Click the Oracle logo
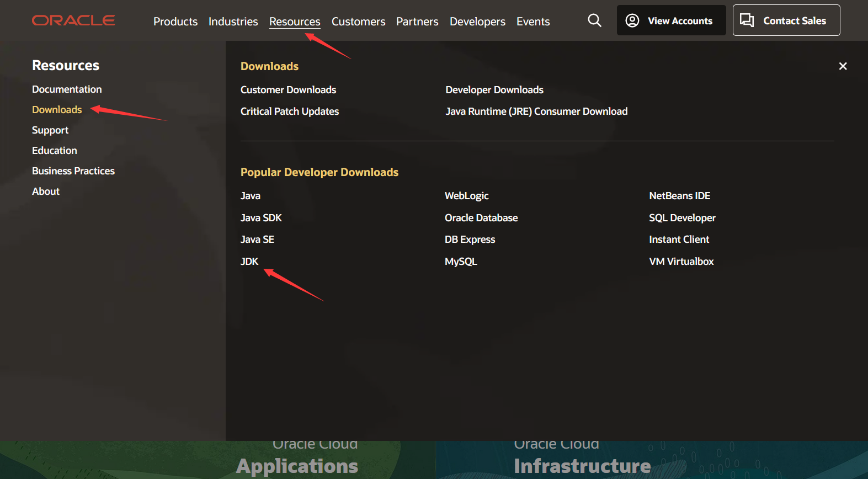The height and width of the screenshot is (479, 868). [73, 20]
